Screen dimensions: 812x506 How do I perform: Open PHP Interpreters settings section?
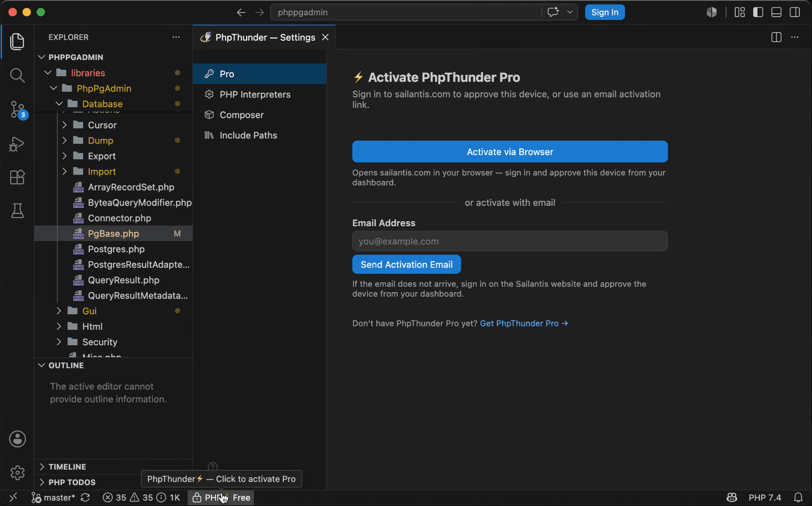tap(260, 94)
